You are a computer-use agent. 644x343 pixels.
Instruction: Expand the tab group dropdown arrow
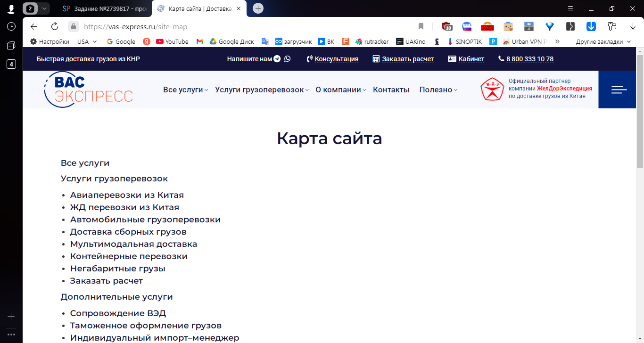click(44, 8)
